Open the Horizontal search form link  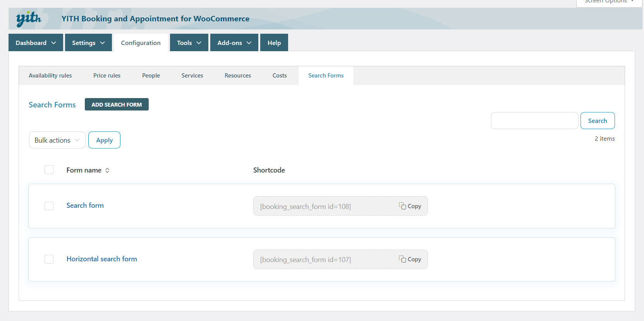pyautogui.click(x=102, y=259)
